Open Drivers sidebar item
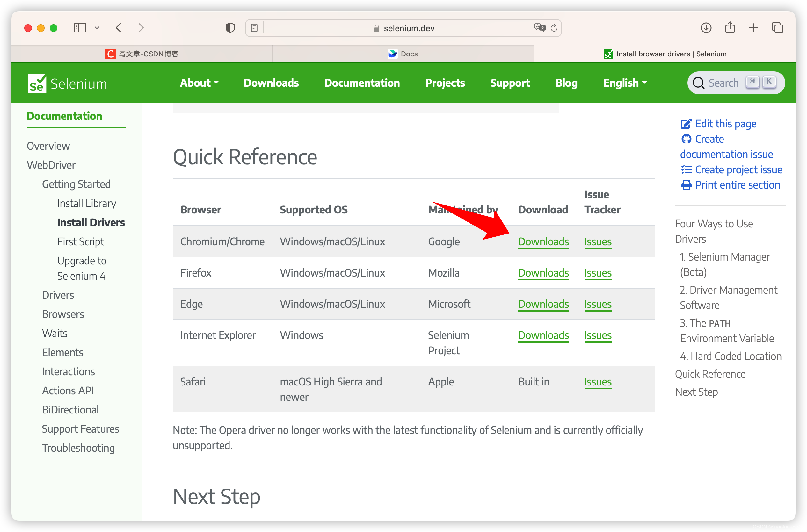This screenshot has width=807, height=532. point(58,295)
